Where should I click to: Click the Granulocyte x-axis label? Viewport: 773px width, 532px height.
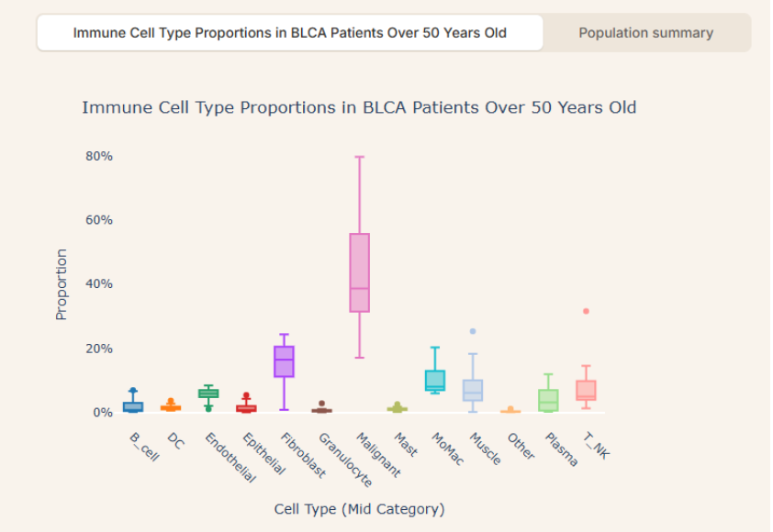[x=342, y=459]
